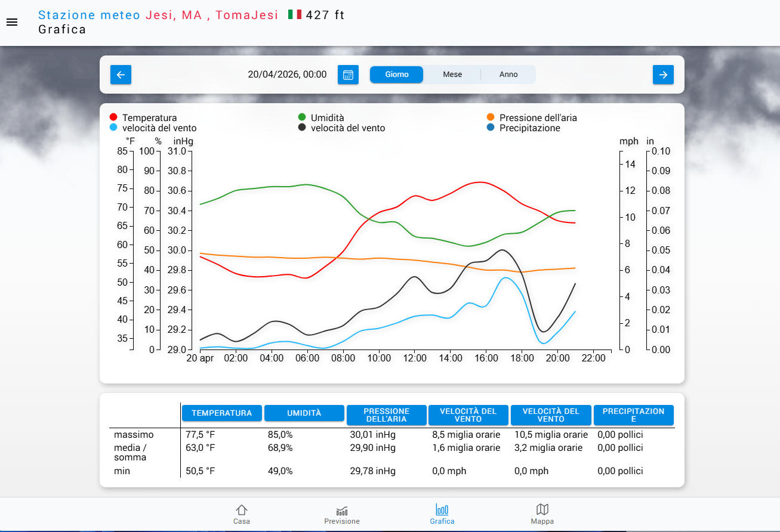Switch chart range to Anno
Viewport: 780px width, 532px height.
pyautogui.click(x=508, y=75)
